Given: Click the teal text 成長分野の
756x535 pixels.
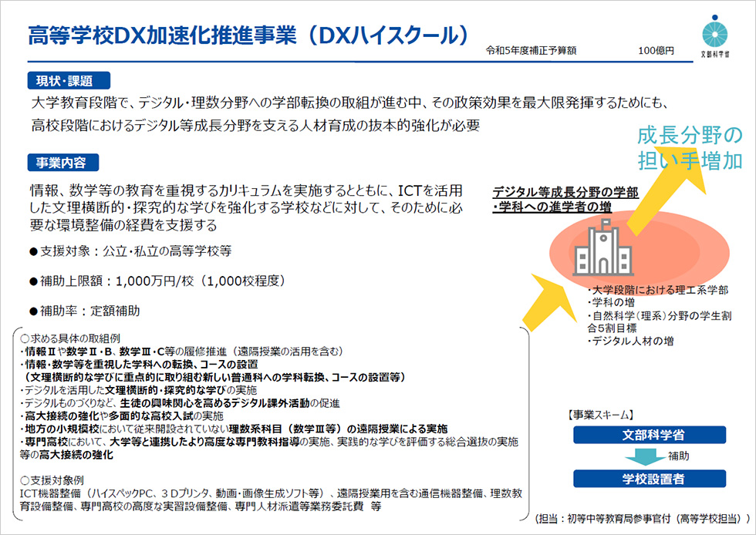Looking at the screenshot, I should [690, 136].
